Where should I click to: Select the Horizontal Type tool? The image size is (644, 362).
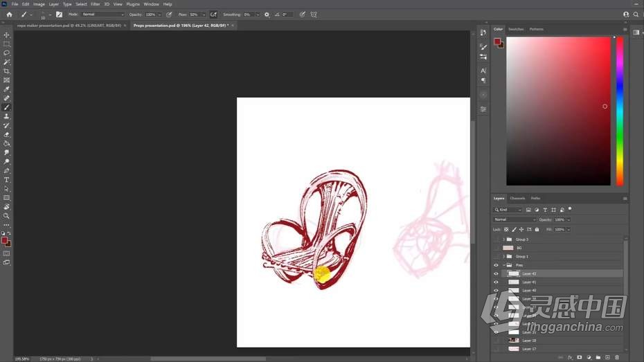(7, 180)
